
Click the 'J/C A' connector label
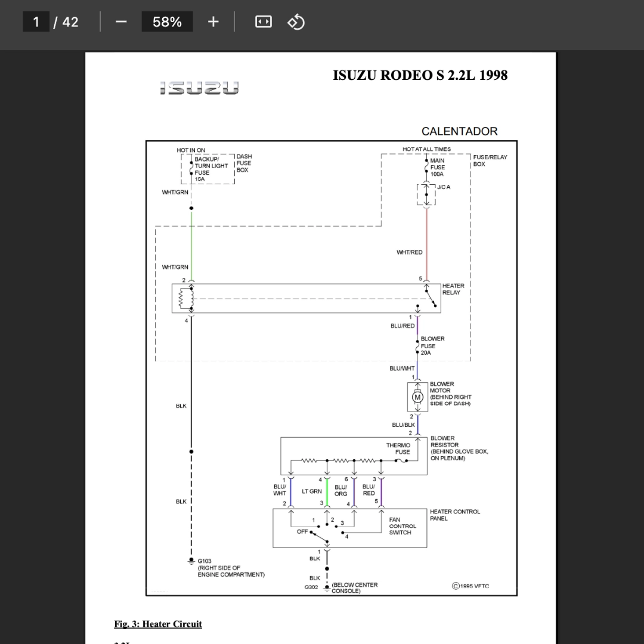pos(444,187)
